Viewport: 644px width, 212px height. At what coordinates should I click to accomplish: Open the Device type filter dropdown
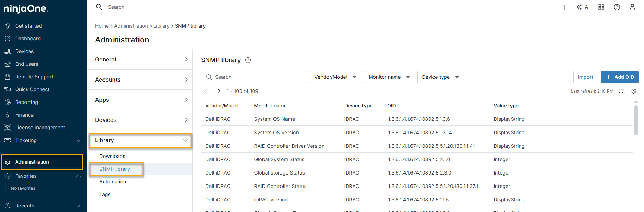[440, 77]
